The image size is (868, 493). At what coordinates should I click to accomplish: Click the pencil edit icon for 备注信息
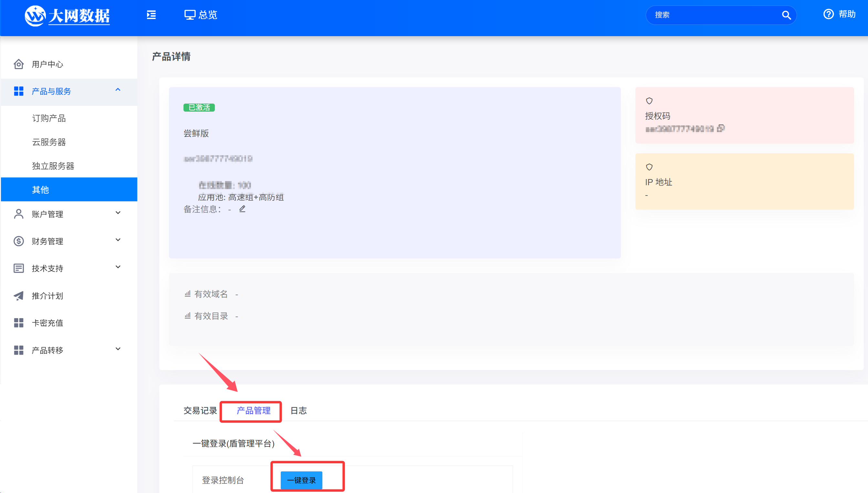[242, 209]
